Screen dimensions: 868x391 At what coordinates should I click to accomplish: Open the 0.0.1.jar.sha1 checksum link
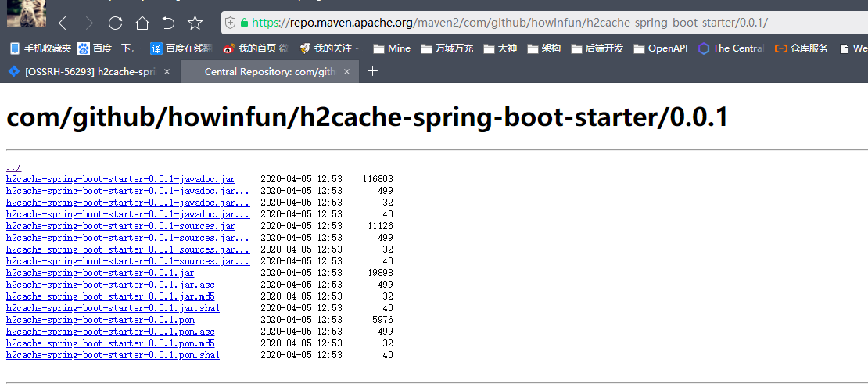tap(113, 308)
